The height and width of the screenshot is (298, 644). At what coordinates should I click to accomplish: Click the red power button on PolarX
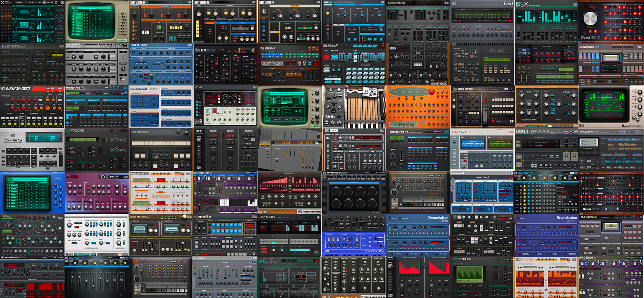point(383,46)
